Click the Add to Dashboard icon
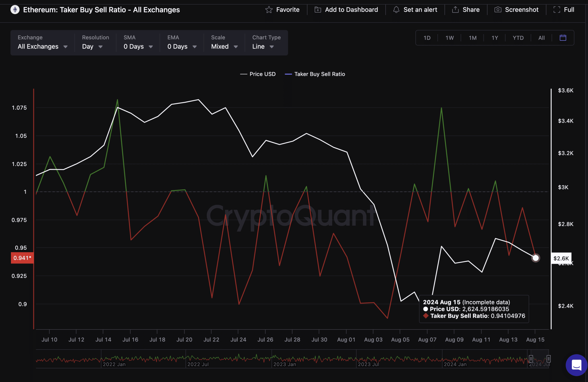Viewport: 588px width, 382px height. [318, 10]
